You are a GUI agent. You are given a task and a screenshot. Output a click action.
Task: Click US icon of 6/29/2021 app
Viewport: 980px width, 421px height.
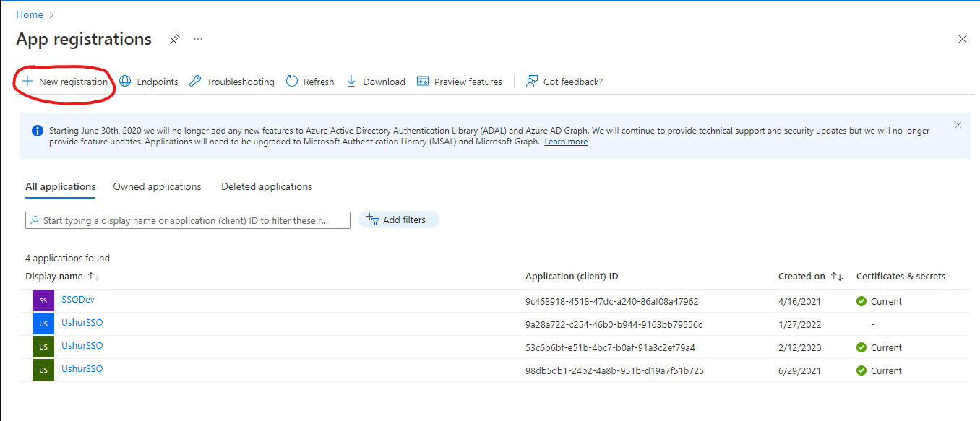43,370
